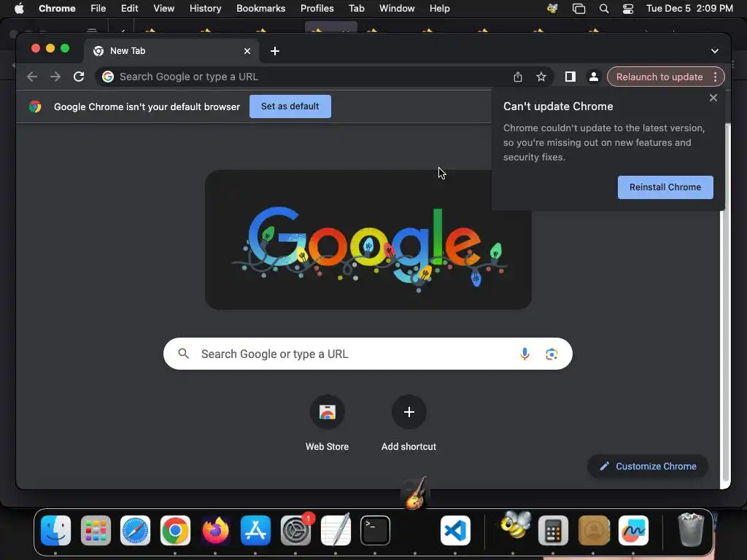Open the Edit menu
This screenshot has width=747, height=560.
(x=129, y=8)
